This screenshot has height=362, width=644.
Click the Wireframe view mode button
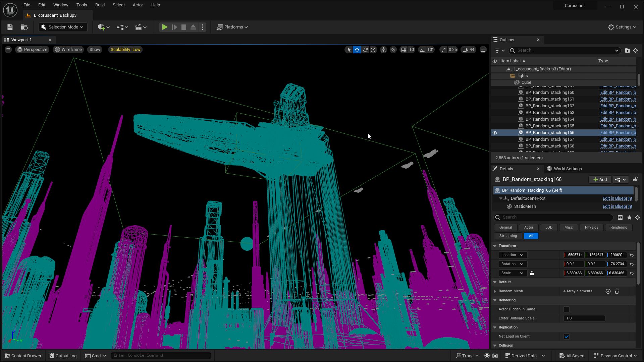click(68, 50)
